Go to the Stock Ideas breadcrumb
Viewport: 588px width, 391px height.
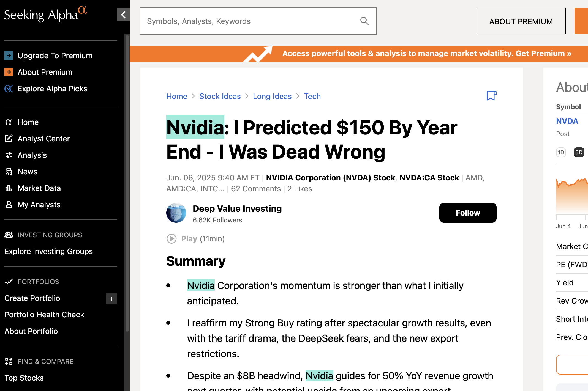[x=220, y=96]
